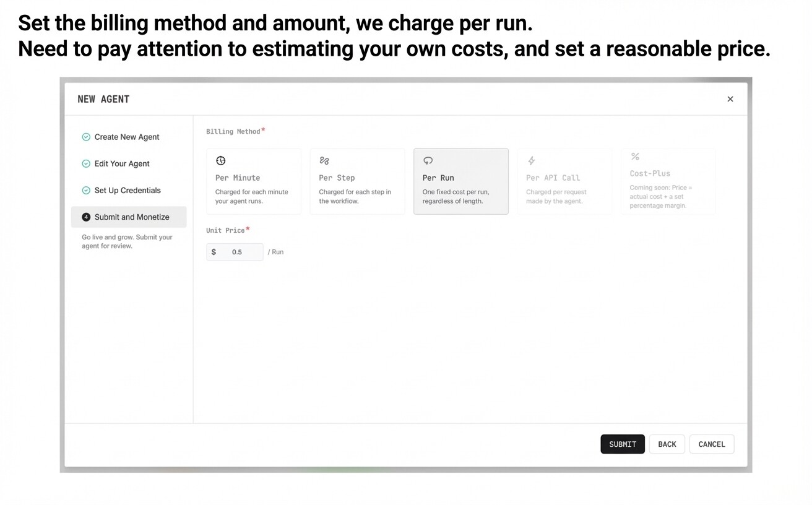
Task: Click the step 4 number badge
Action: [86, 217]
